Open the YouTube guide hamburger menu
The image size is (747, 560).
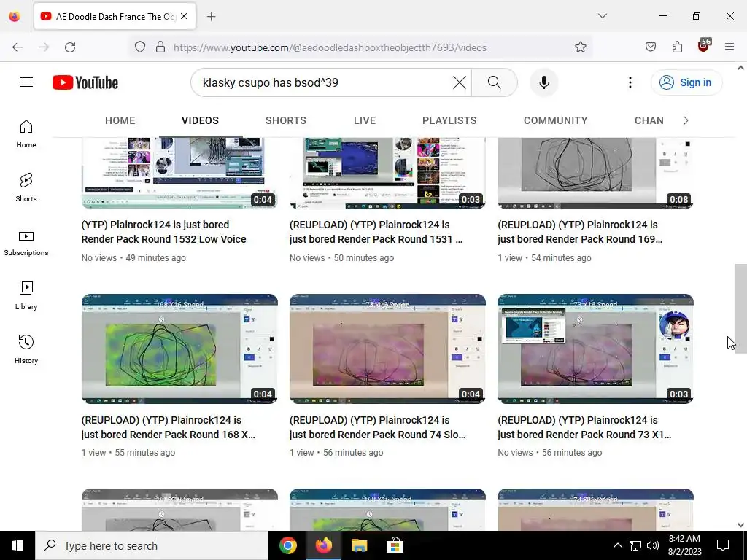(26, 82)
